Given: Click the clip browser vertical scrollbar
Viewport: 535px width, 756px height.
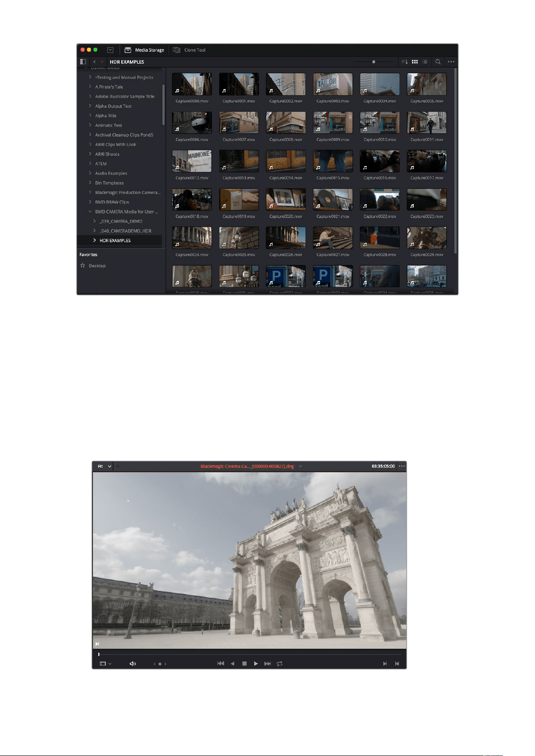Looking at the screenshot, I should (x=456, y=161).
